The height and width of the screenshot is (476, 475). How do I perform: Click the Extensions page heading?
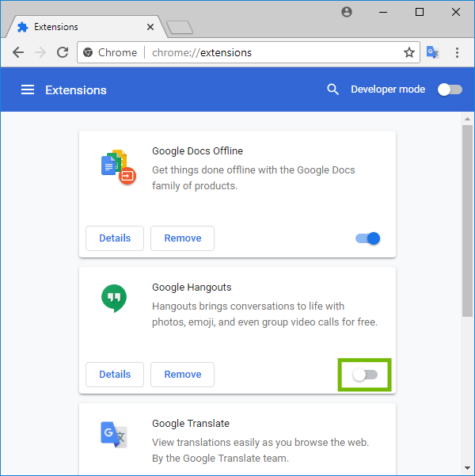click(76, 89)
